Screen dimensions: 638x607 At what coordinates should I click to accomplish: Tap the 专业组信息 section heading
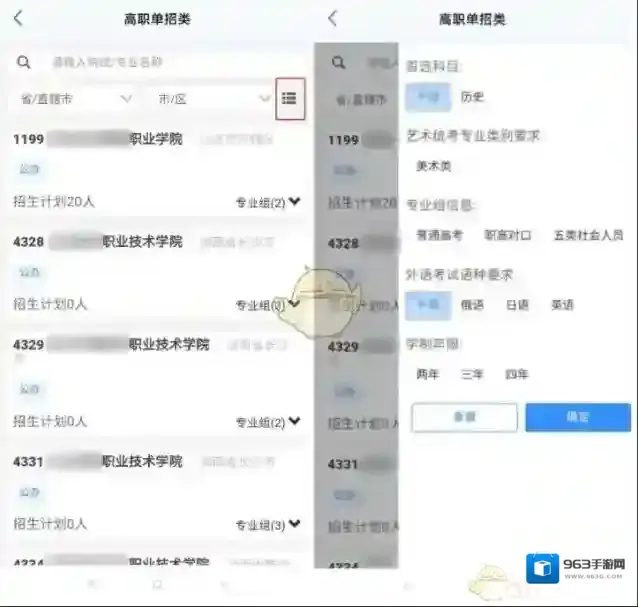tap(439, 205)
